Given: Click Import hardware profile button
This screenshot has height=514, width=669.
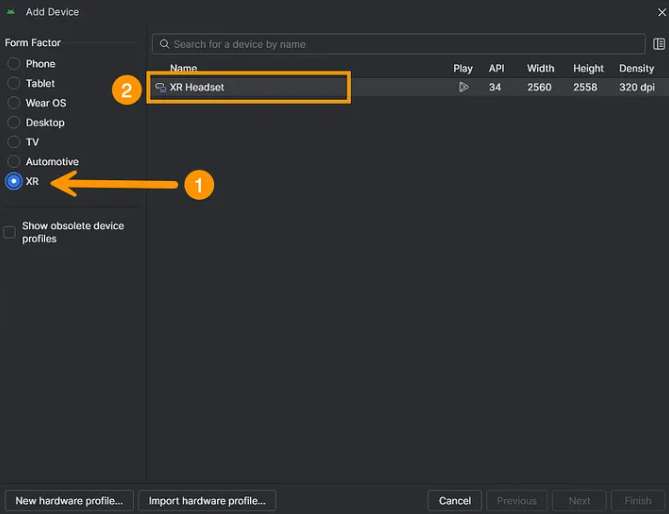Looking at the screenshot, I should 207,500.
